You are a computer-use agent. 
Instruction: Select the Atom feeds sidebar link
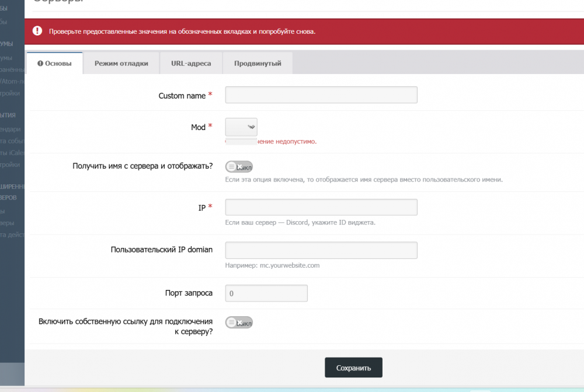(12, 81)
